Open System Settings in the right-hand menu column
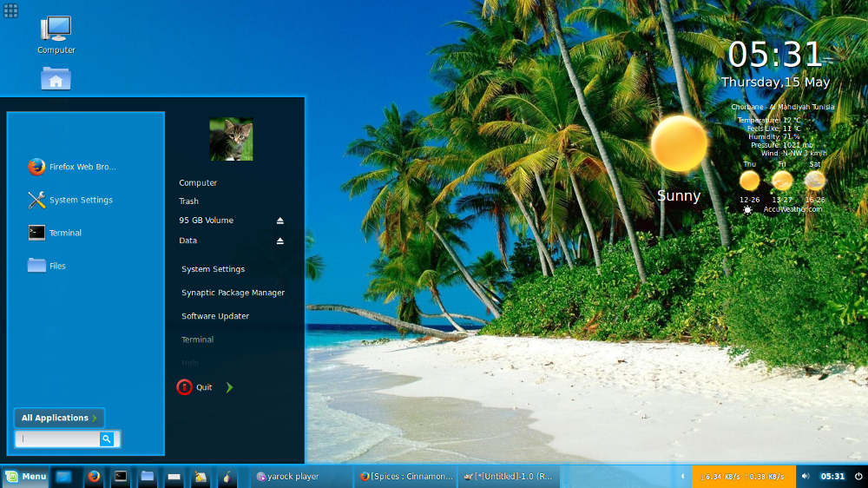The width and height of the screenshot is (868, 488). [x=214, y=269]
